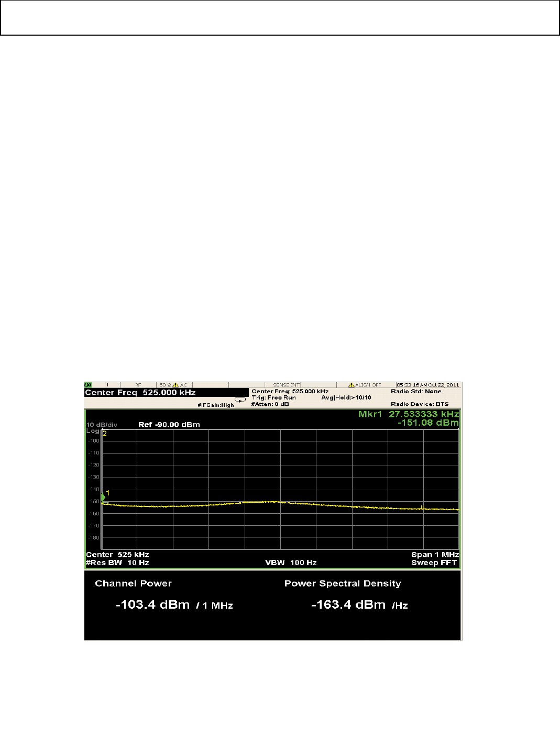Click Avg|Hold:>10/10 indicator

point(346,398)
